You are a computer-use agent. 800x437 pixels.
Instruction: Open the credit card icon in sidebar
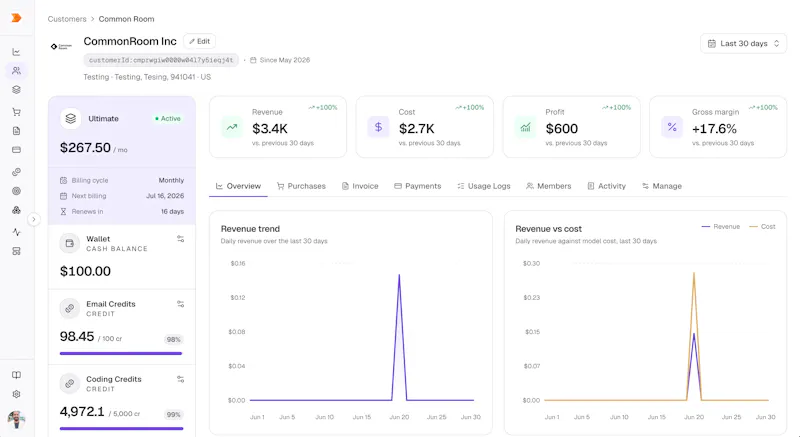(16, 150)
